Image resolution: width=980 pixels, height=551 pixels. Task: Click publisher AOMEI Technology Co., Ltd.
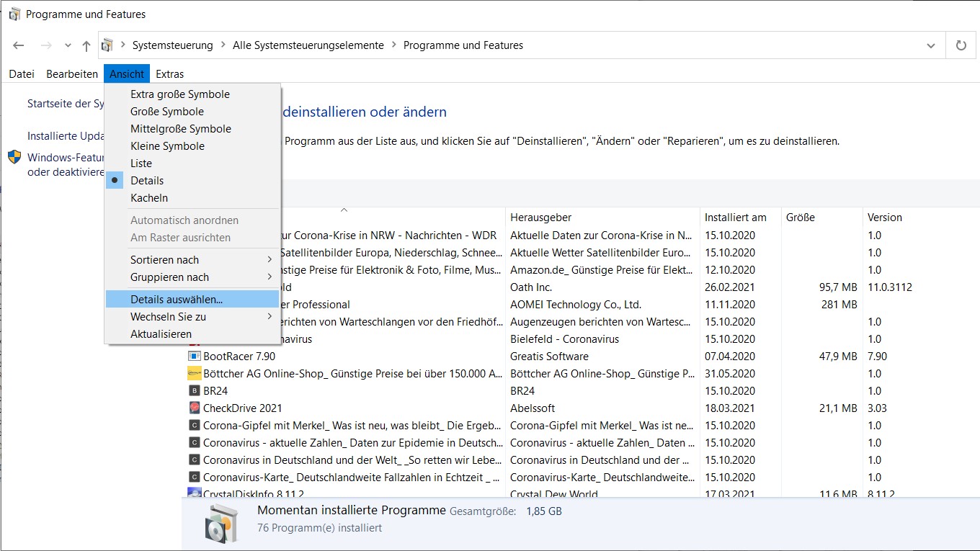[576, 305]
